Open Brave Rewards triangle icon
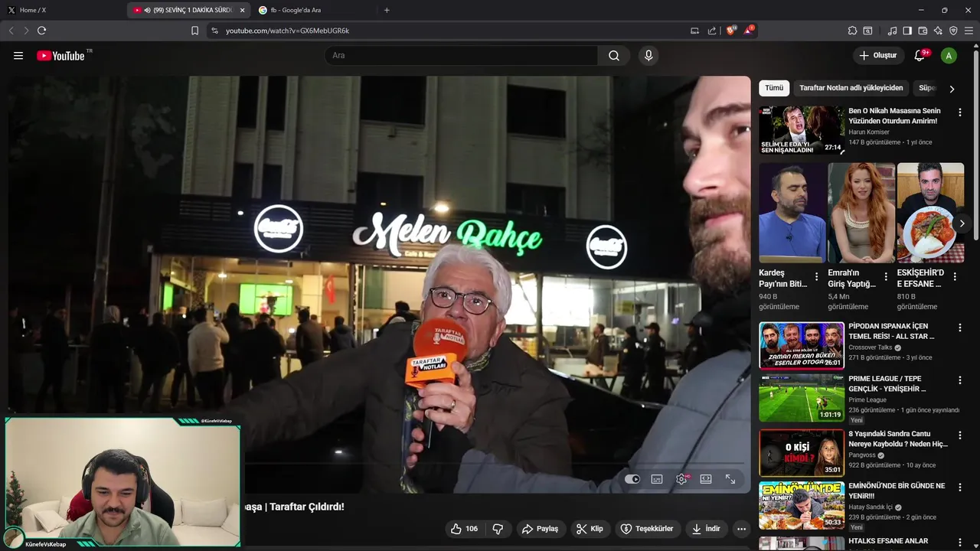This screenshot has height=551, width=980. [749, 31]
